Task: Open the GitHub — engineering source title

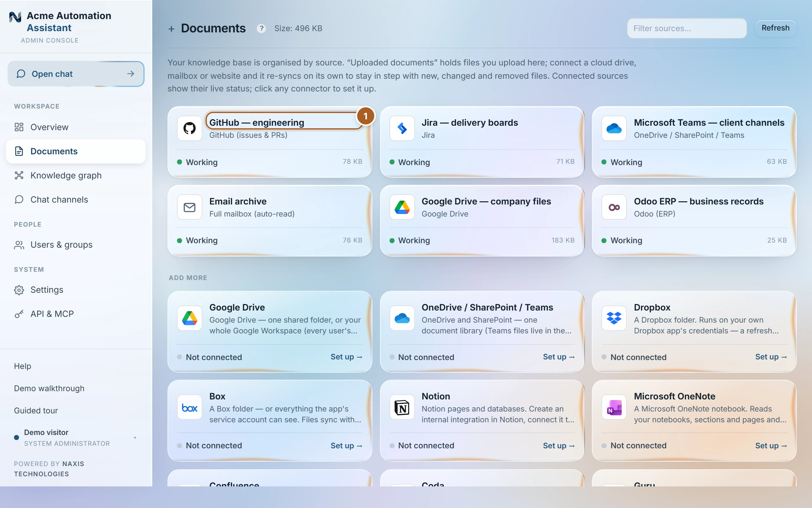Action: tap(257, 123)
